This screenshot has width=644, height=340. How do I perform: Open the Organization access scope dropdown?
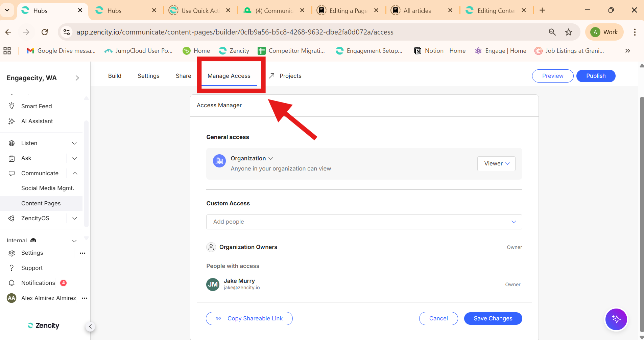coord(252,158)
